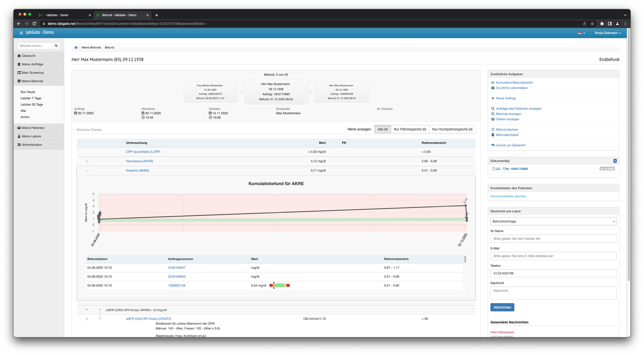Click the browser page reload icon
The width and height of the screenshot is (644, 355).
(34, 24)
